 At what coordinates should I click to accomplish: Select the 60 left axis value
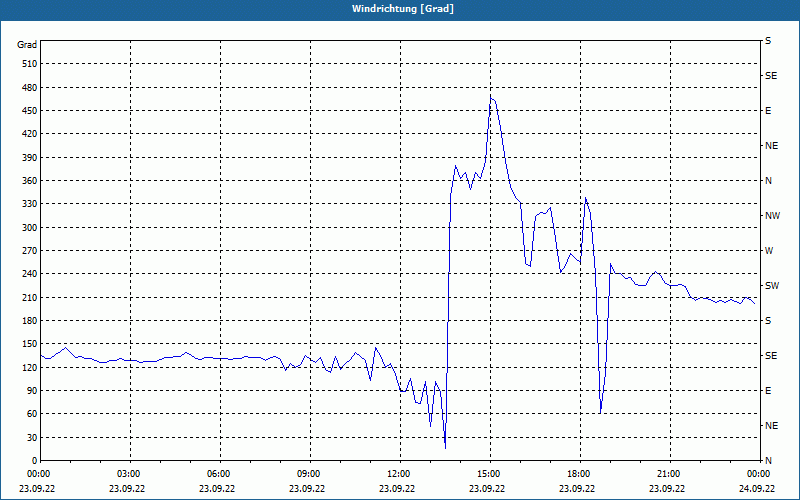[x=32, y=414]
